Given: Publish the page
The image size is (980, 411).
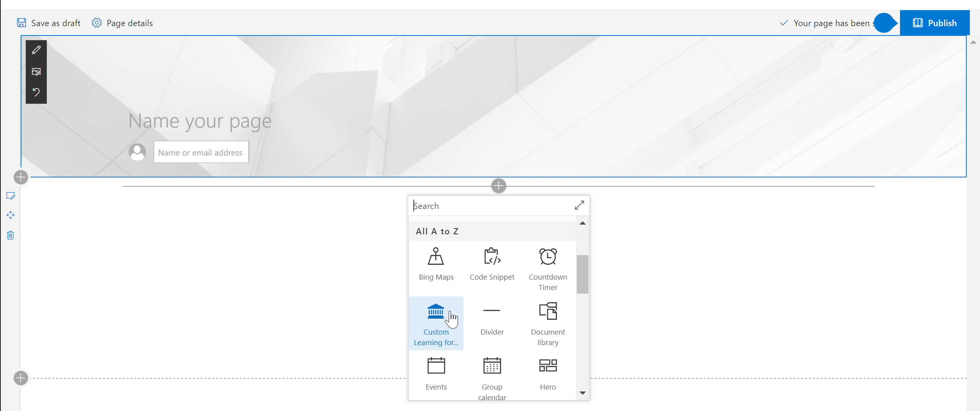Looking at the screenshot, I should click(x=935, y=23).
